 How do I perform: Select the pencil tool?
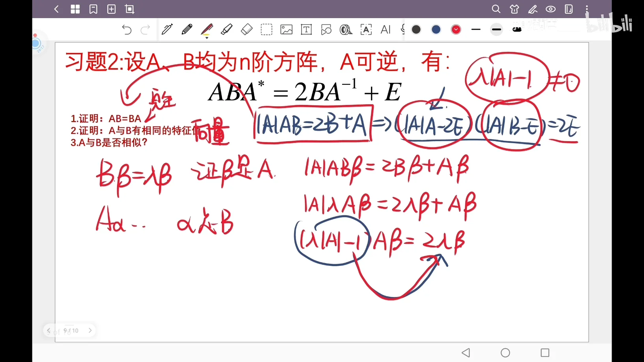[187, 30]
